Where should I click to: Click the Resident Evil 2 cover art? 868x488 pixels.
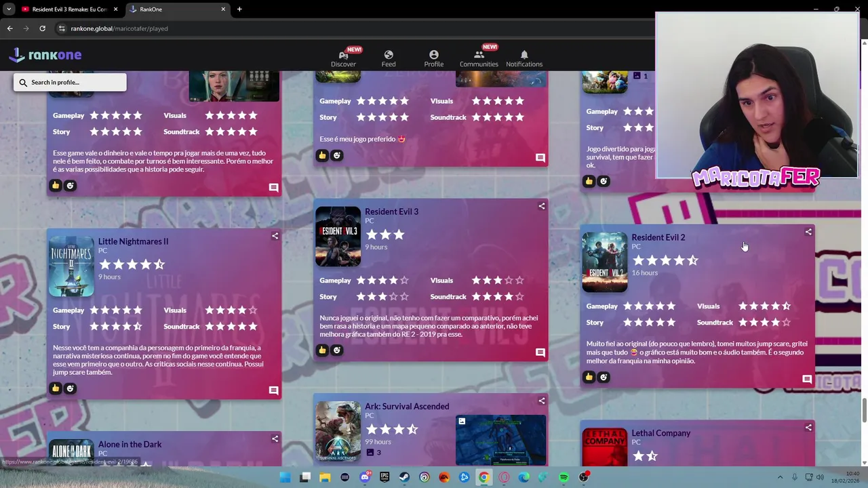(x=605, y=262)
